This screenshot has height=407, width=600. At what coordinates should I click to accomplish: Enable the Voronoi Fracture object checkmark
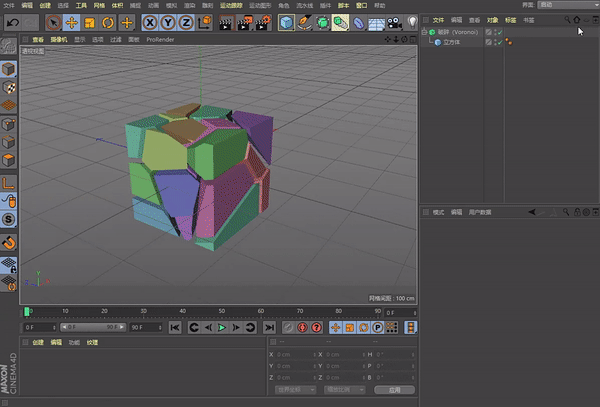pyautogui.click(x=500, y=33)
